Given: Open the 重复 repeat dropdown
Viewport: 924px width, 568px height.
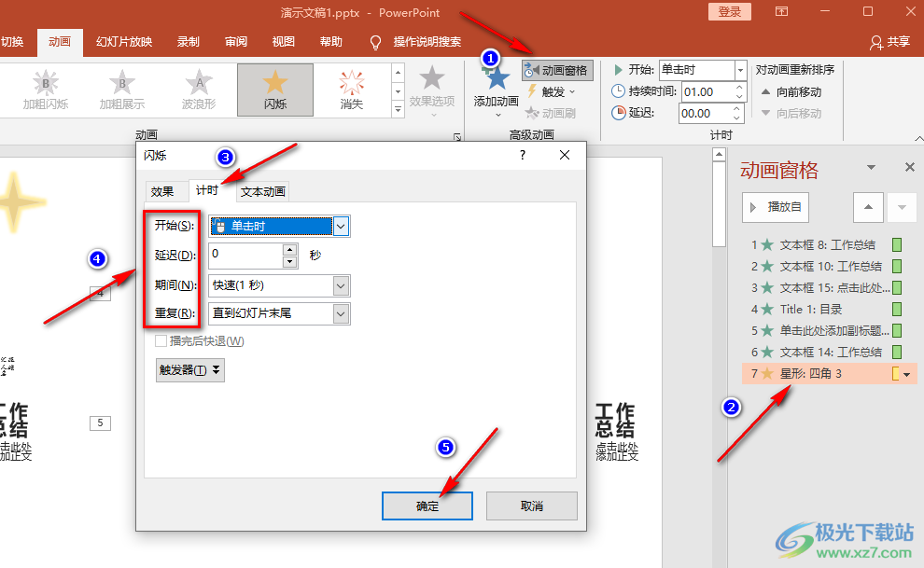Looking at the screenshot, I should (x=341, y=313).
